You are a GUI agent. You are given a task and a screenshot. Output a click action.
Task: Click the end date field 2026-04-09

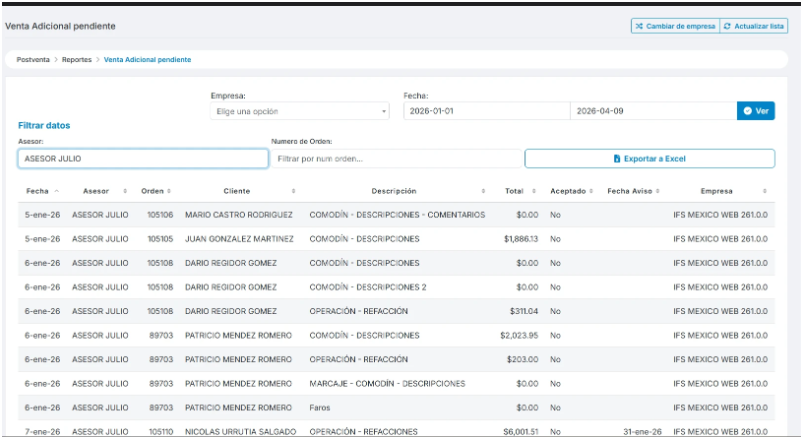click(653, 111)
